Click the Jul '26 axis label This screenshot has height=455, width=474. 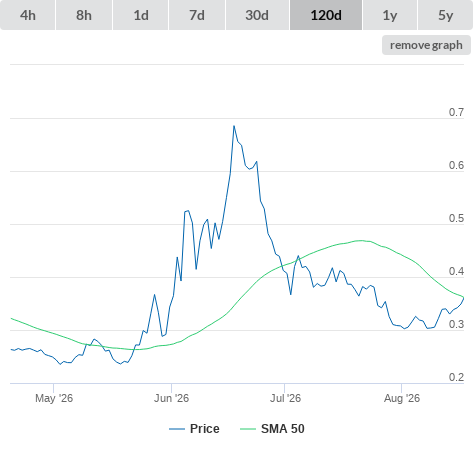tap(285, 398)
